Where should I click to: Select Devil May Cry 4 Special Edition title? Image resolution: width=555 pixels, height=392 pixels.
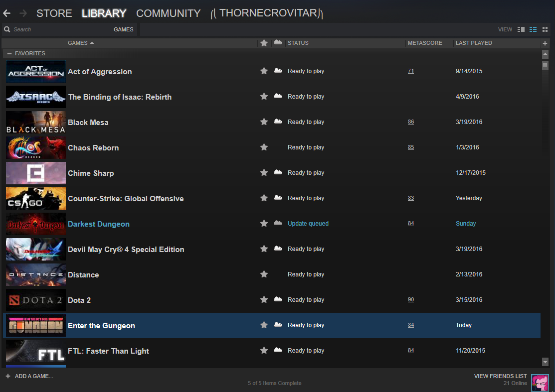coord(126,250)
